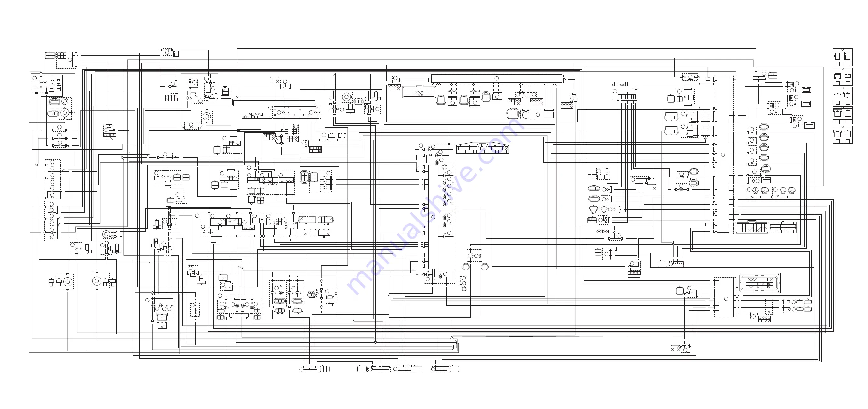Image resolution: width=868 pixels, height=409 pixels.
Task: Click the top connector symbol in the far-right legend column
Action: point(843,58)
